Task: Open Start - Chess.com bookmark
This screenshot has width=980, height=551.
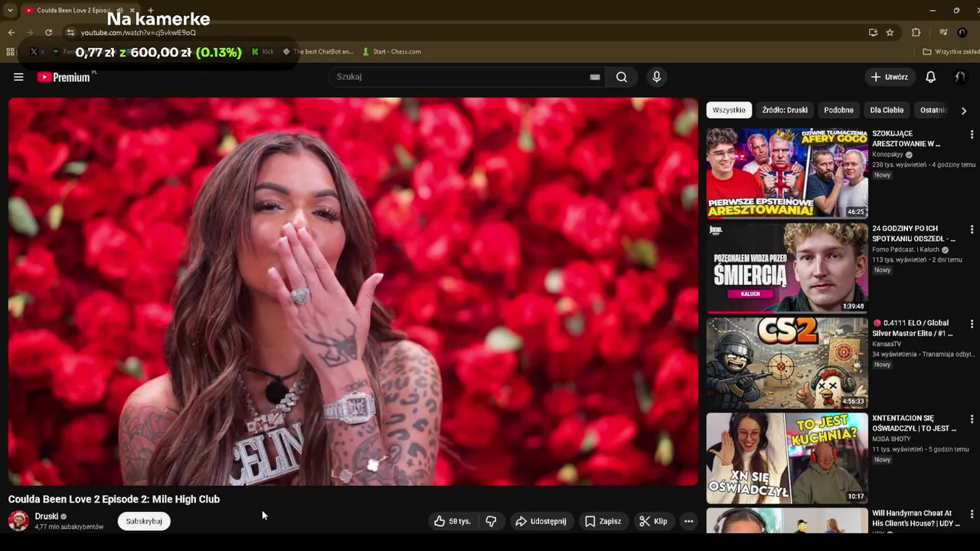Action: 391,51
